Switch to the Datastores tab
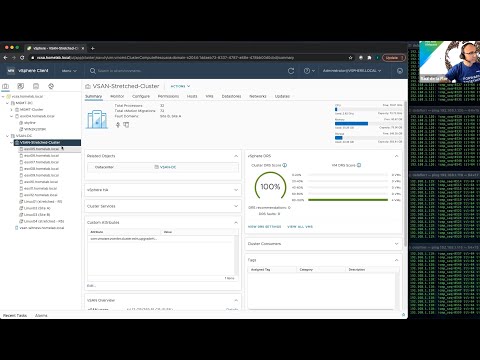 (231, 96)
